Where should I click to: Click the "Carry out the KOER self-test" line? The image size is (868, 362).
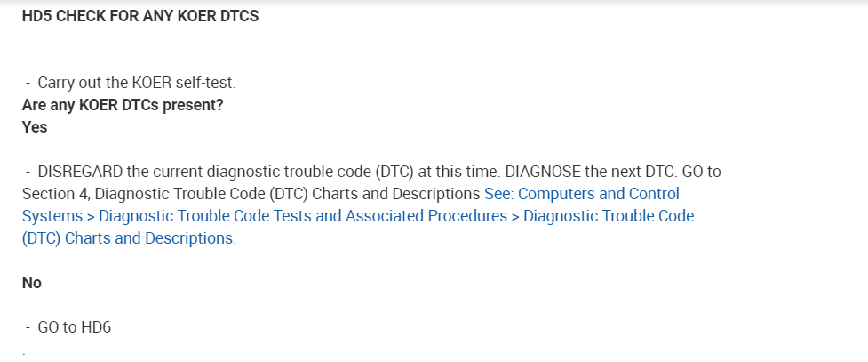(137, 83)
